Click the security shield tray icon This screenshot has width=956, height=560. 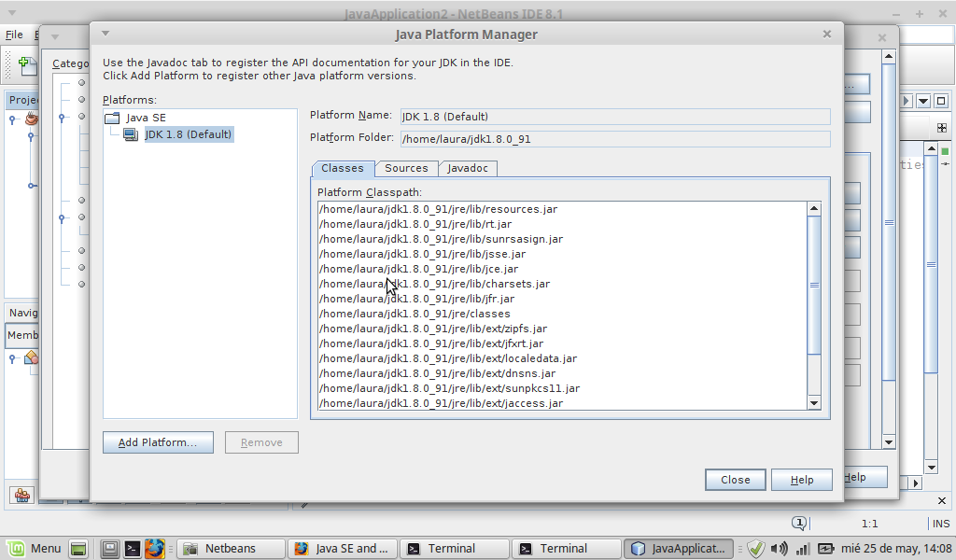tap(756, 549)
